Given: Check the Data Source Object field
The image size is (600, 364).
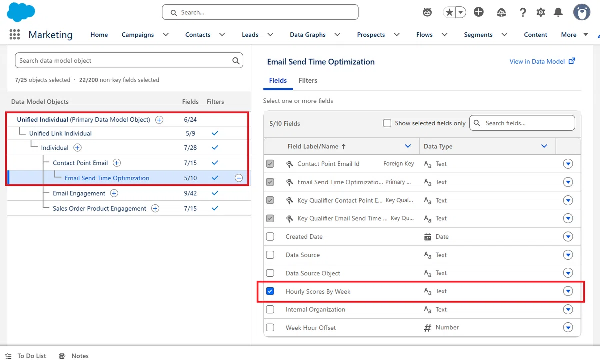Looking at the screenshot, I should (x=270, y=273).
